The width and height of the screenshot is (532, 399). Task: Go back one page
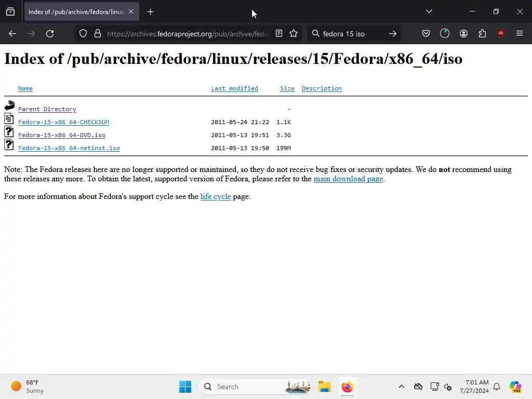[12, 34]
